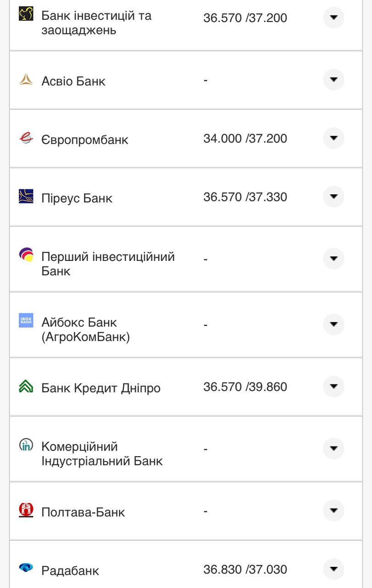Select the Перший інвестиційний Банк logo

pos(26,255)
